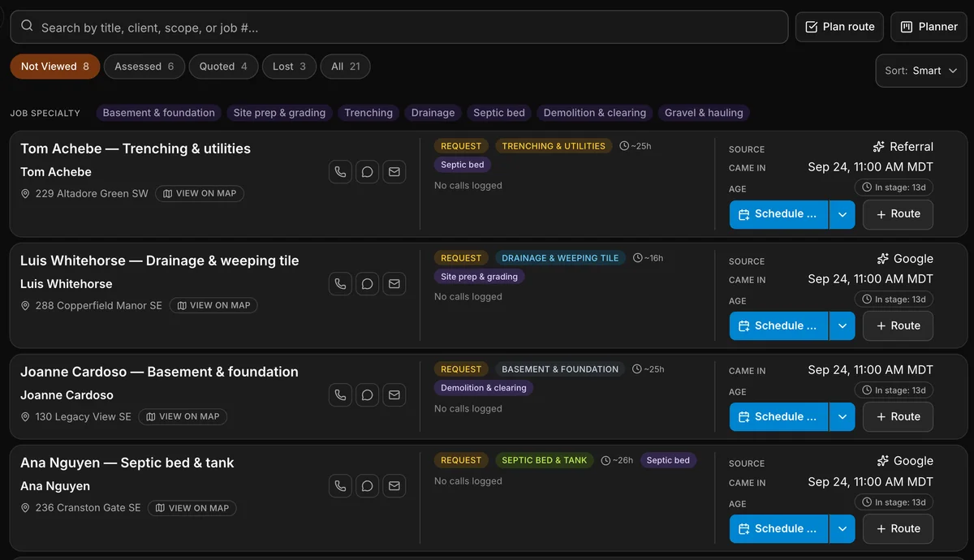Open chat message for Ana Nguyen
Image resolution: width=974 pixels, height=560 pixels.
pyautogui.click(x=368, y=486)
